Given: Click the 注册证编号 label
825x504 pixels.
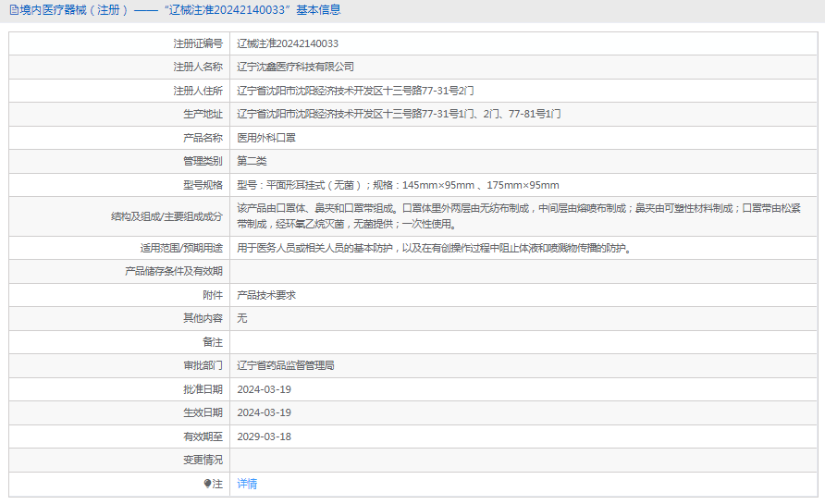Looking at the screenshot, I should tap(198, 43).
